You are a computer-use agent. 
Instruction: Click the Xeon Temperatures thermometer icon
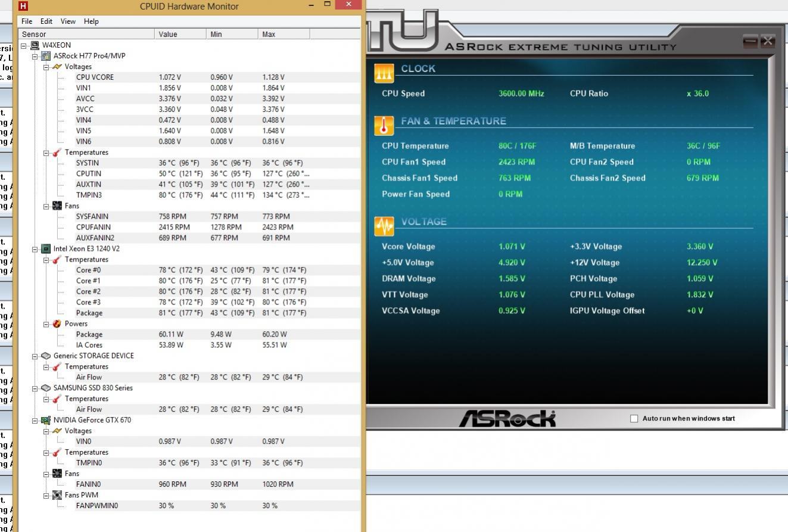tap(57, 259)
